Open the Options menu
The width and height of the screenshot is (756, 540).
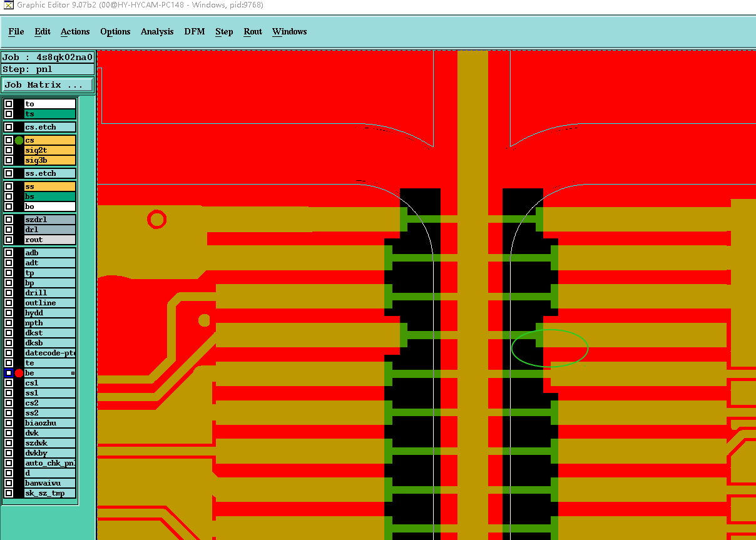tap(115, 31)
